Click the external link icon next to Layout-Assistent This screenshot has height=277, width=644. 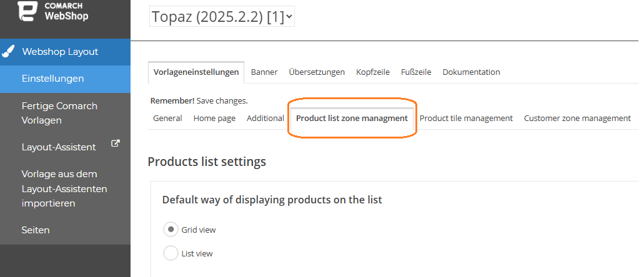pyautogui.click(x=116, y=143)
